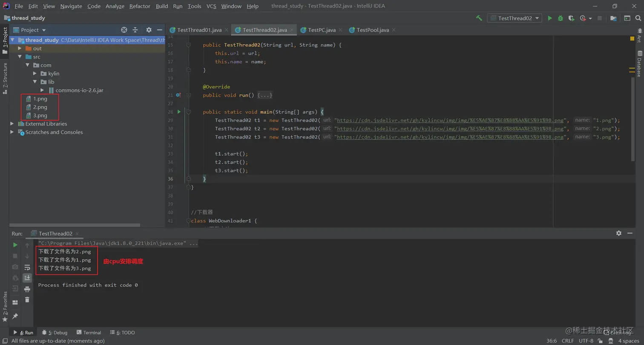Rerun TestThread02 from Run panel
This screenshot has height=345, width=644.
[15, 245]
